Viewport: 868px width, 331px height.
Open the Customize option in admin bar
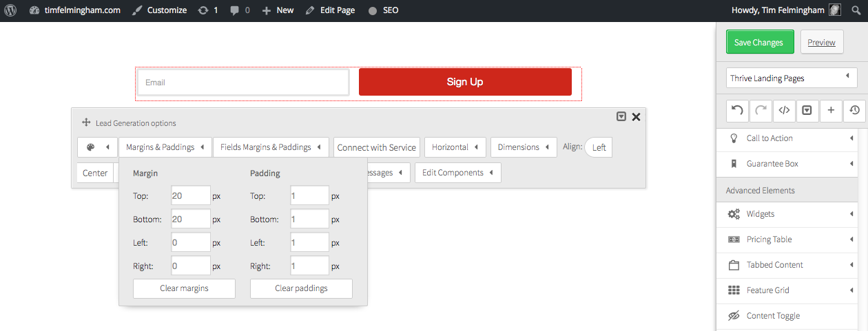pos(159,10)
